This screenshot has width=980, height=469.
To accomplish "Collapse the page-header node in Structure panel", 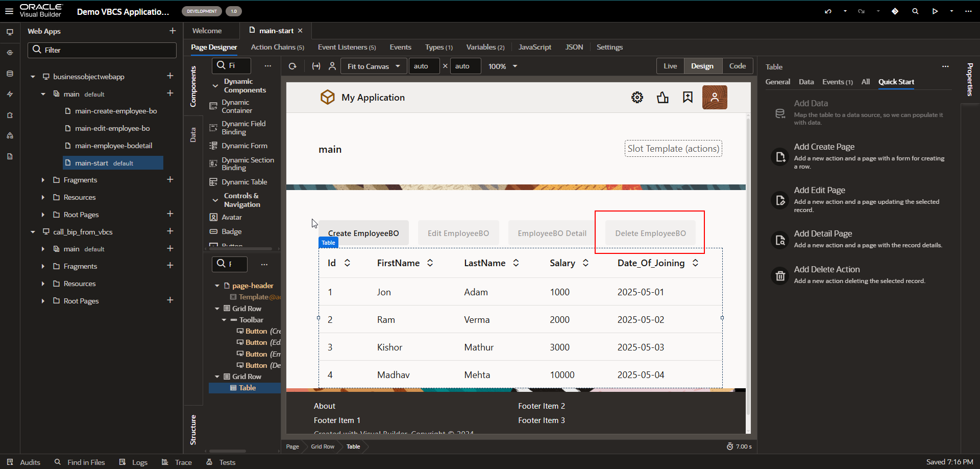I will (217, 285).
